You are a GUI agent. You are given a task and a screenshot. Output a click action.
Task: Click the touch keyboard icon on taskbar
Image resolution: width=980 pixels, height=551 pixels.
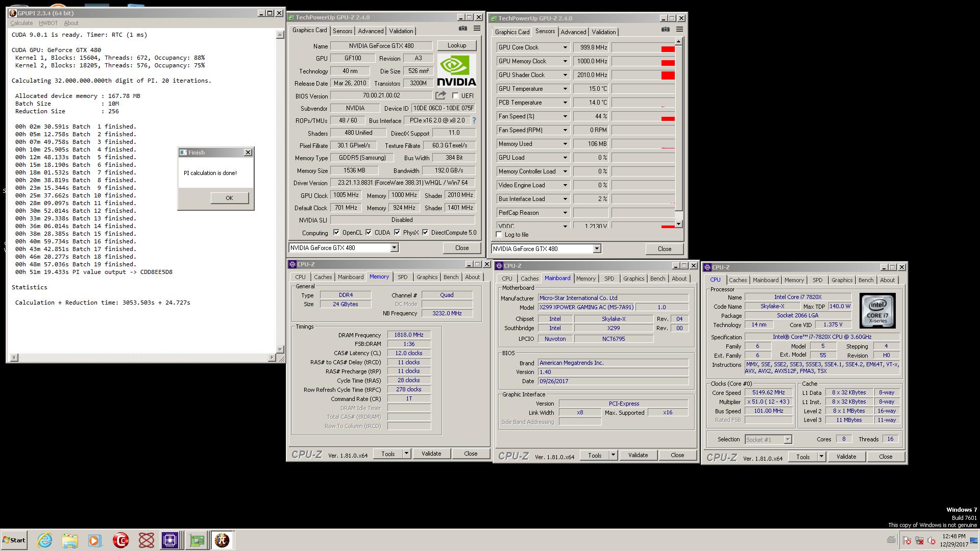tap(891, 540)
